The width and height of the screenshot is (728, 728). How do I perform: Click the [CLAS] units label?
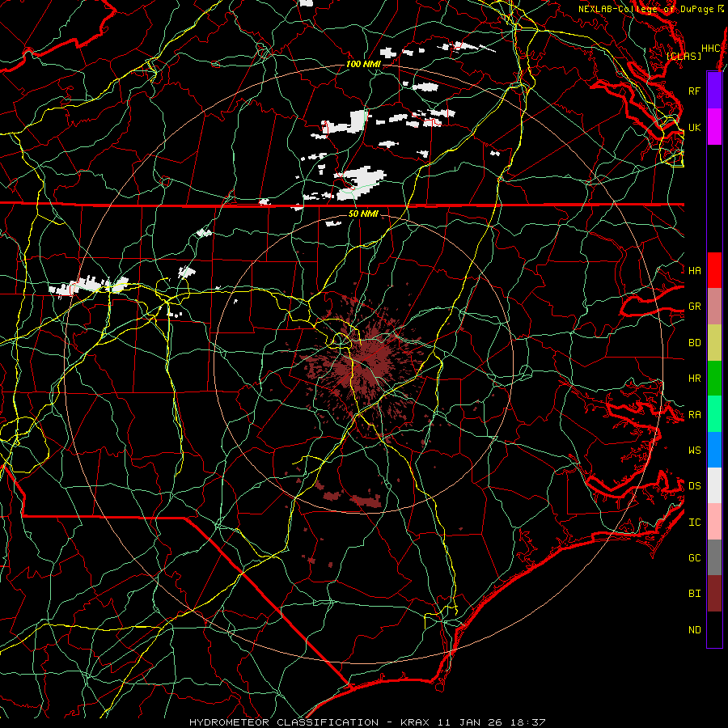point(684,56)
